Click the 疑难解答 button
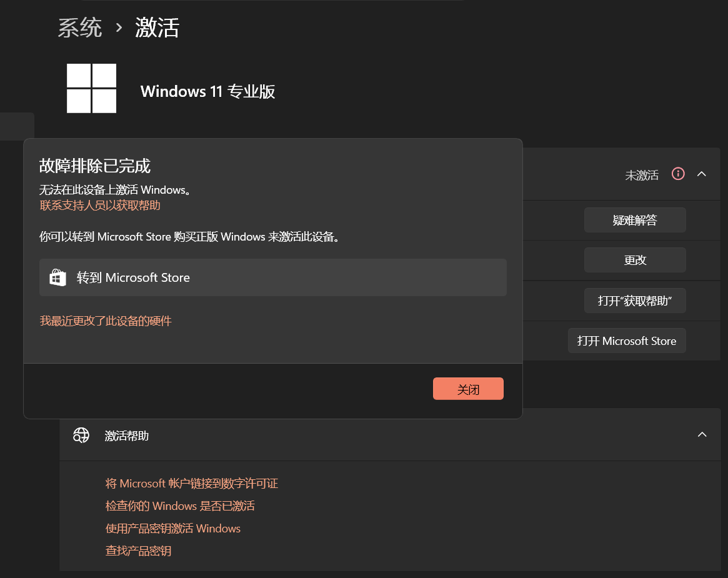Image resolution: width=728 pixels, height=578 pixels. pos(635,220)
